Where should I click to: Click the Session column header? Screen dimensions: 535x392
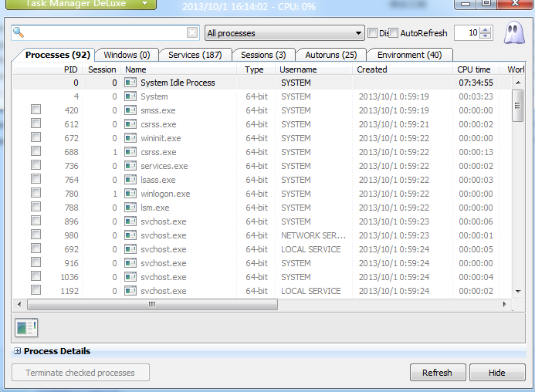pos(102,69)
